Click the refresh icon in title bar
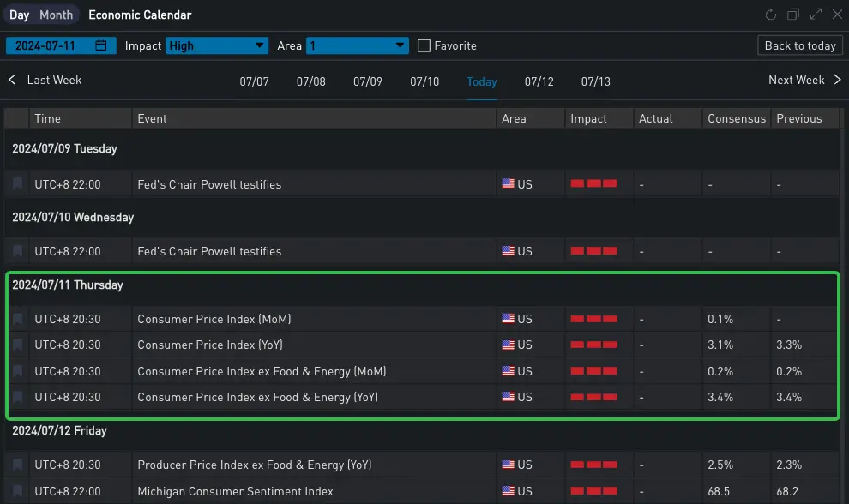The width and height of the screenshot is (849, 504). tap(771, 15)
